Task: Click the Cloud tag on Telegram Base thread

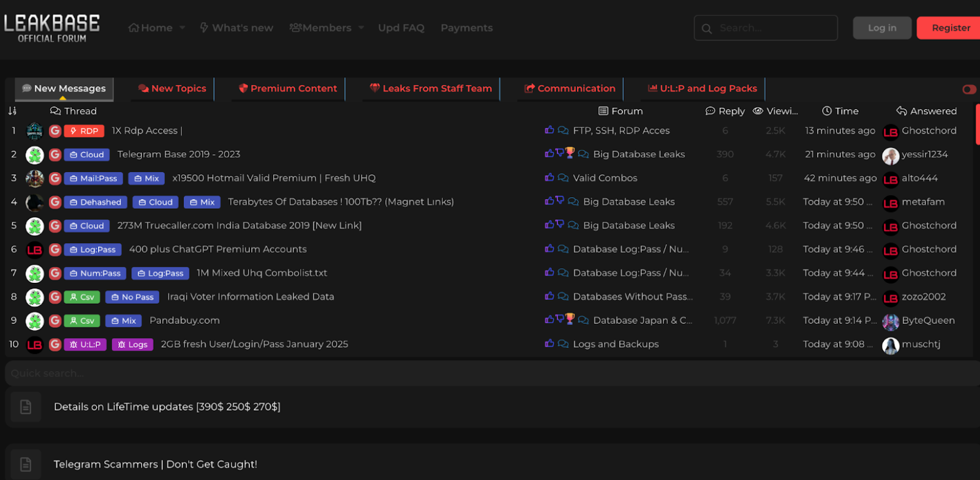Action: (87, 155)
